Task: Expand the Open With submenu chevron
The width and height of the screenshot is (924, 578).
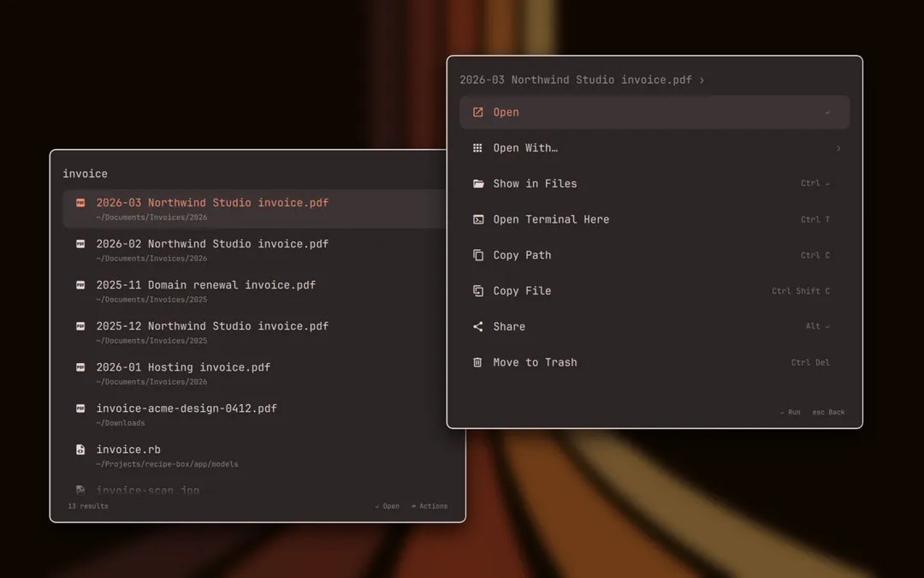Action: tap(838, 149)
